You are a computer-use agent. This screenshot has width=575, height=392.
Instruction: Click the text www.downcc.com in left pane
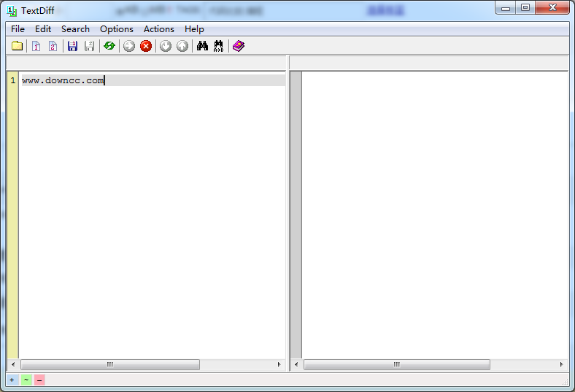click(63, 80)
